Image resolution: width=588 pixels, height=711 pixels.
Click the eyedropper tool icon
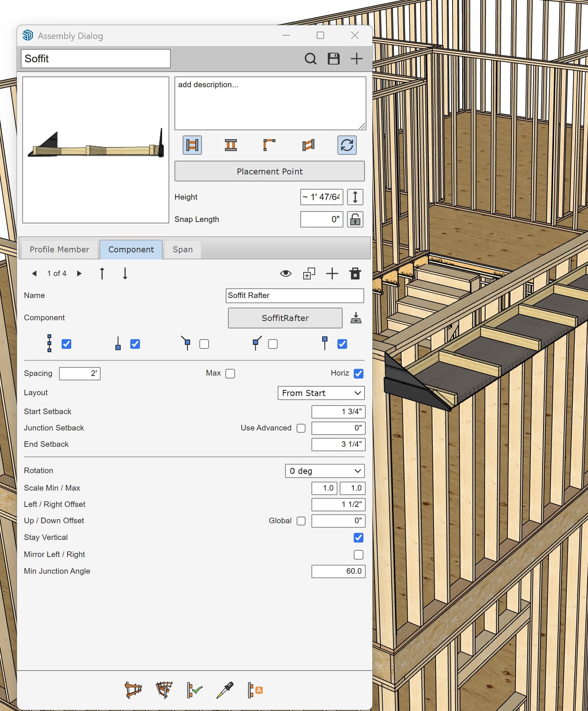pyautogui.click(x=225, y=690)
